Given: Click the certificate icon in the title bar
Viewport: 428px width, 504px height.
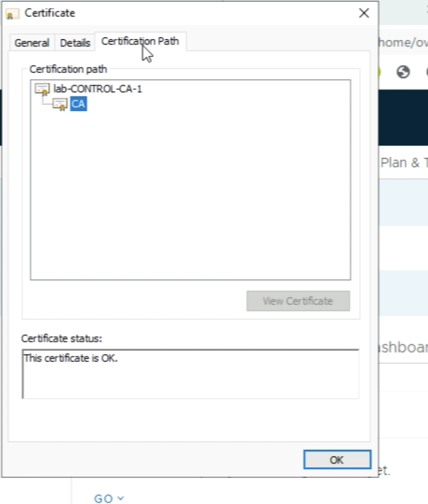Looking at the screenshot, I should pyautogui.click(x=12, y=14).
